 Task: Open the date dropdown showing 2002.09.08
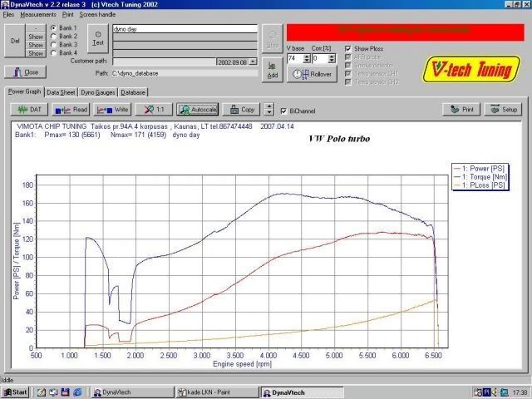click(253, 62)
